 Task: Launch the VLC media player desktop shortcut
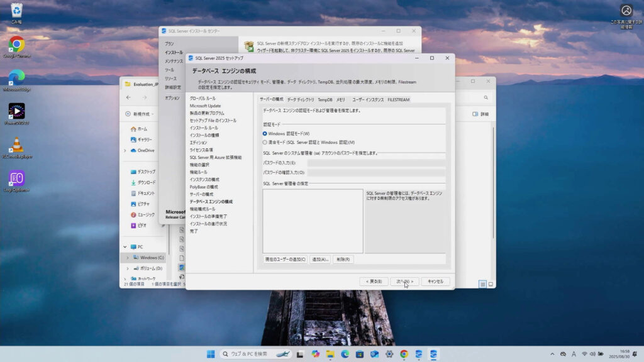tap(16, 147)
